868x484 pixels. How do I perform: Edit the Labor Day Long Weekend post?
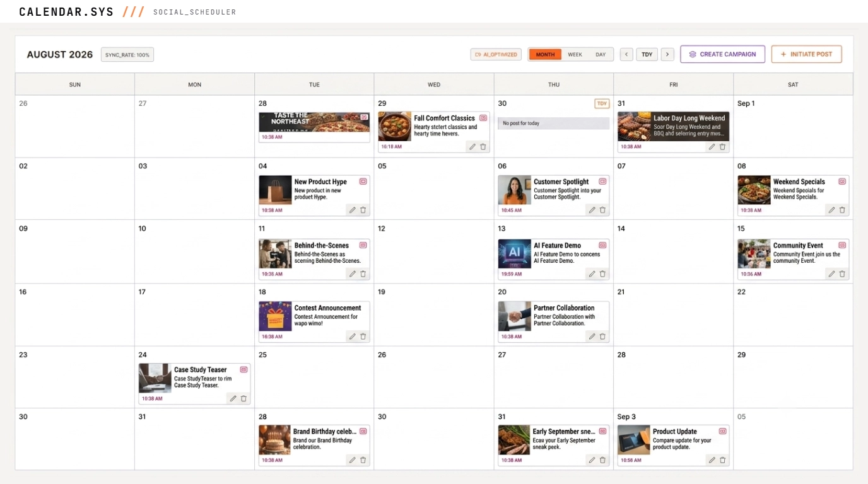click(x=712, y=147)
